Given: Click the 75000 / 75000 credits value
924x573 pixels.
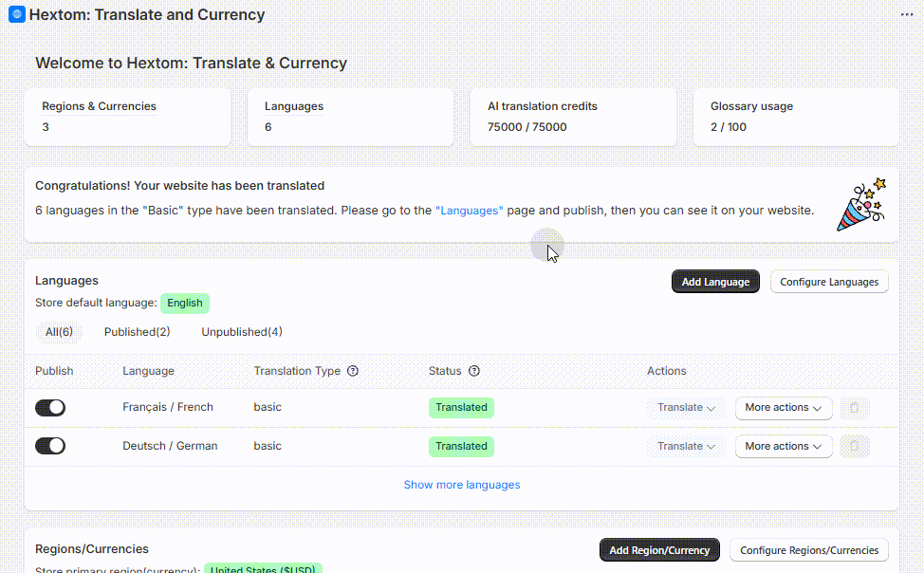Looking at the screenshot, I should click(x=527, y=127).
